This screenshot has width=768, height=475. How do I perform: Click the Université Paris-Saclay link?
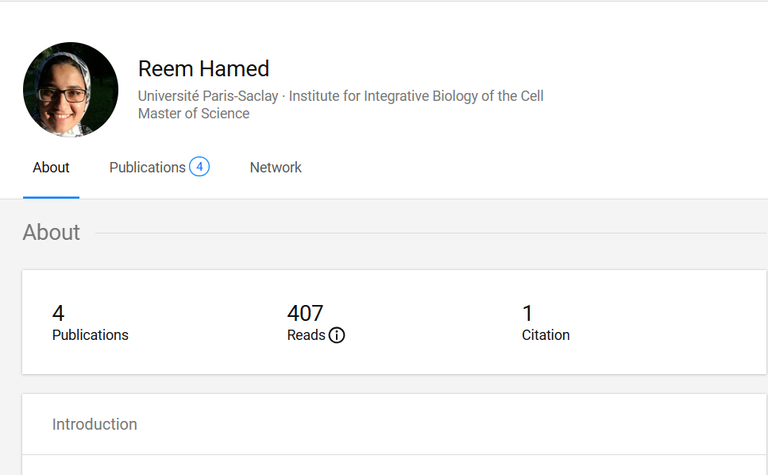pyautogui.click(x=208, y=96)
